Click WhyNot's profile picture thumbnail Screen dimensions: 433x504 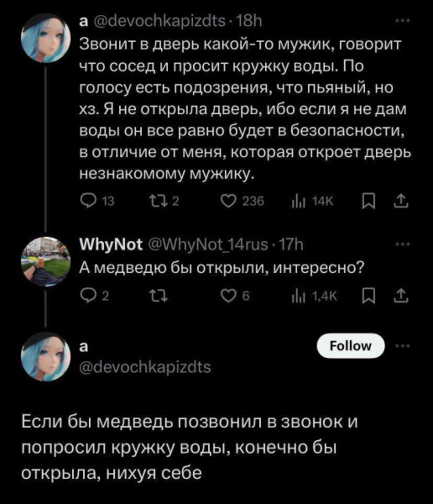[46, 261]
